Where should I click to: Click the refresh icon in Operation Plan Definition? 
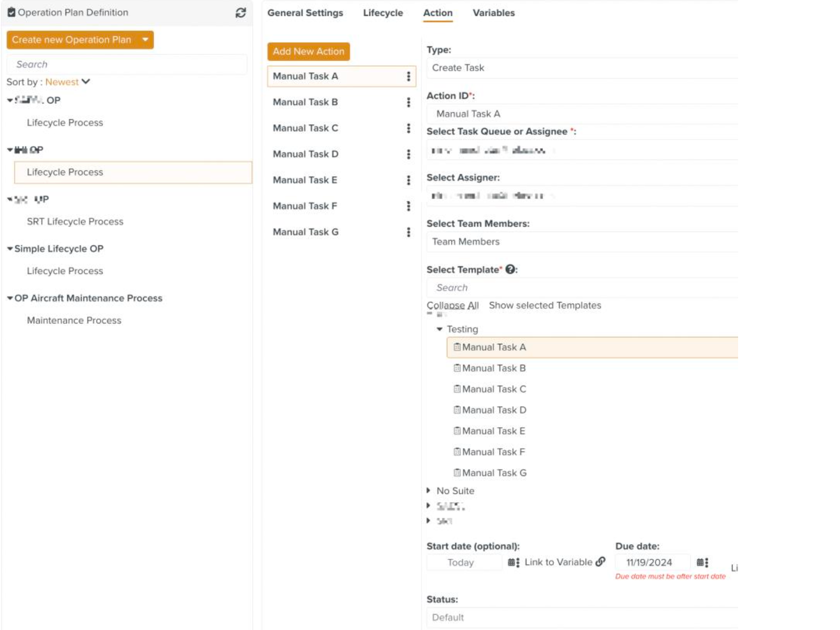[241, 13]
